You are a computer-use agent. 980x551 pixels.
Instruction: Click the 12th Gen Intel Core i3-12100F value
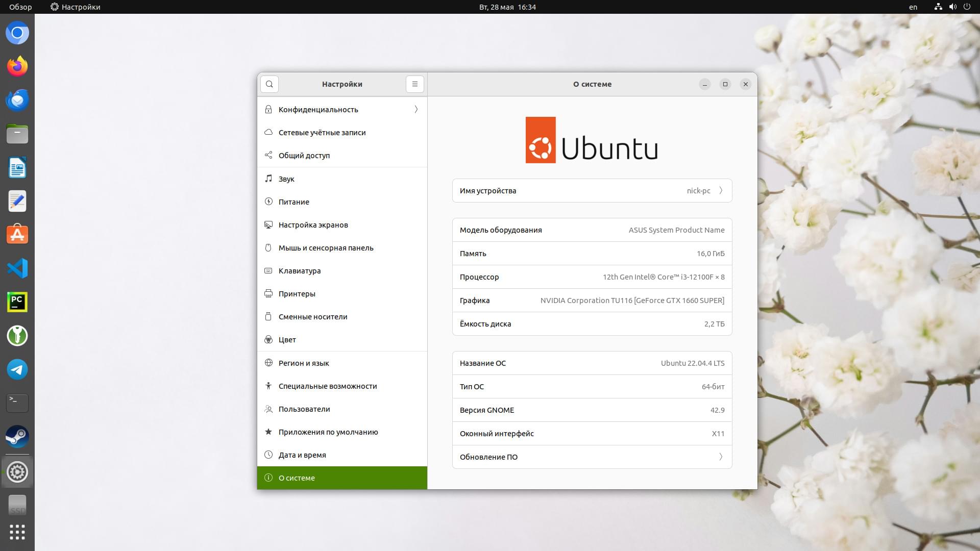(664, 277)
